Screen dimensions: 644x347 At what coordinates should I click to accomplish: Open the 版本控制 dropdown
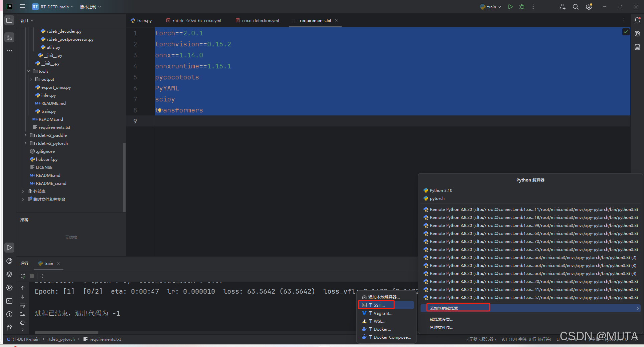[90, 7]
